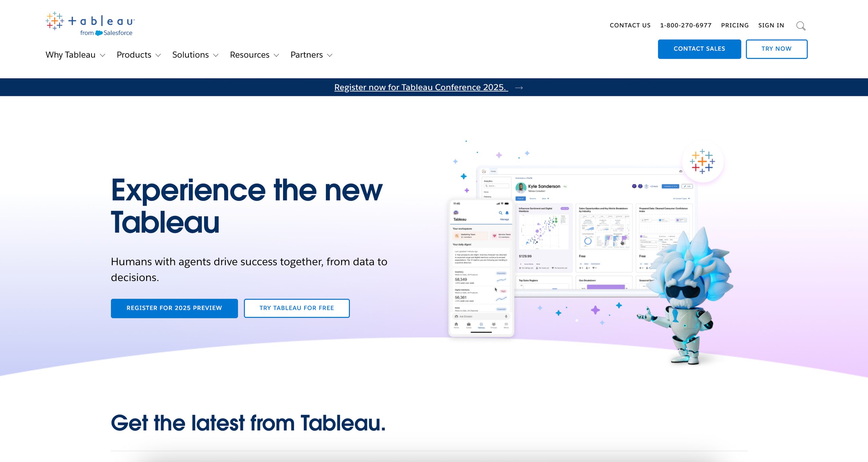Click the bell notification icon on the phone mockup
868x462 pixels.
[507, 213]
